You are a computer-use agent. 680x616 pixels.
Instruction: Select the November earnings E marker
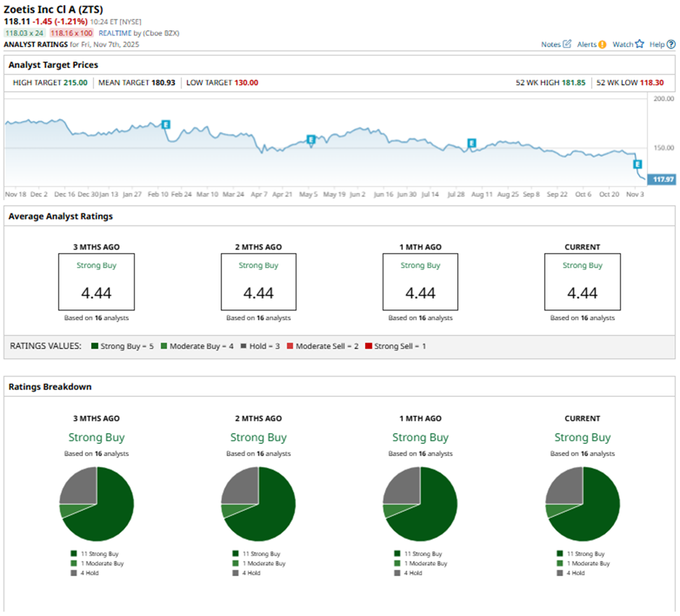[637, 164]
